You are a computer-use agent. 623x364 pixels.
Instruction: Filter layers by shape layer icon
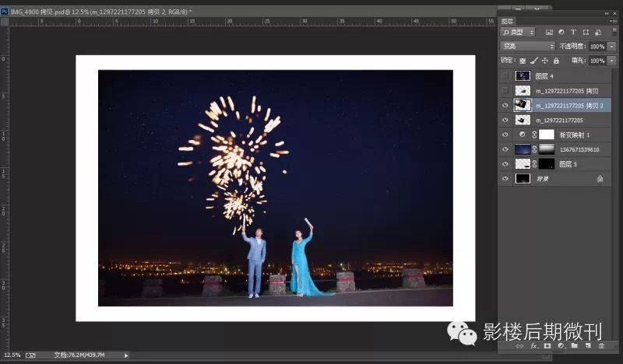[586, 32]
